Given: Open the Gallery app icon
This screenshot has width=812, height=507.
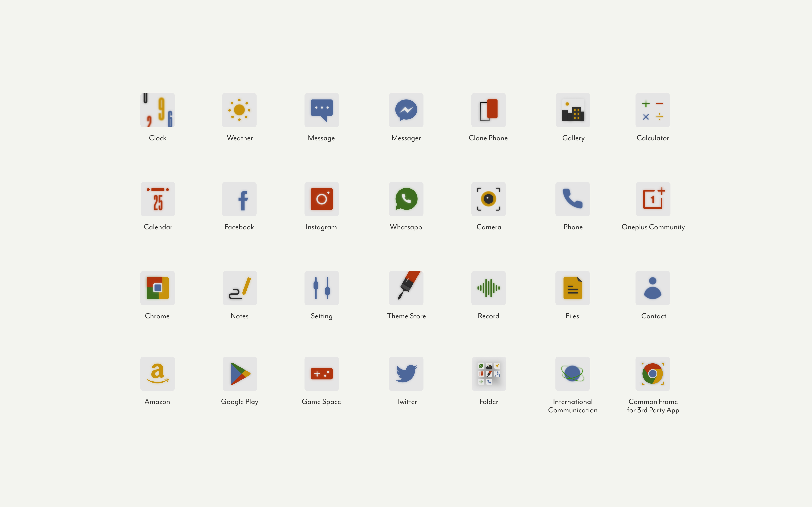Looking at the screenshot, I should [x=573, y=110].
